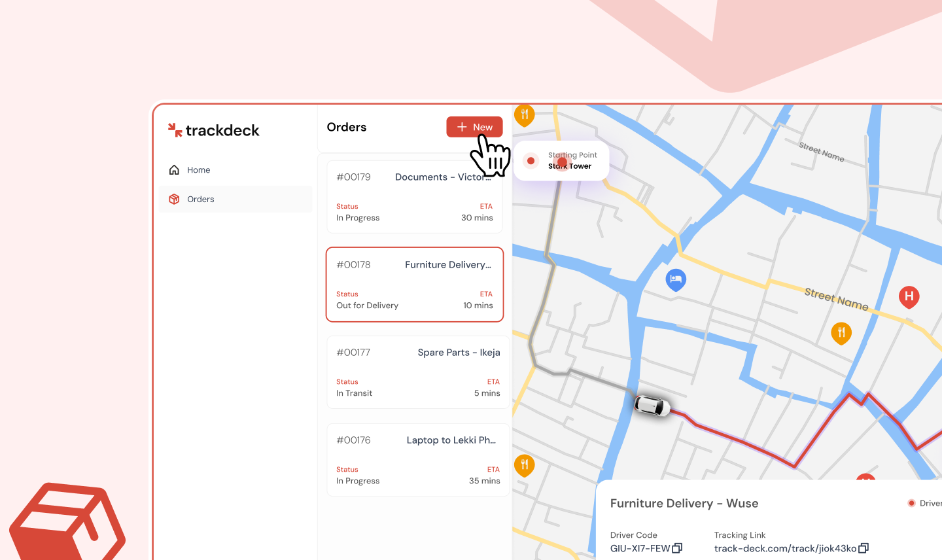Select the #00179 Documents order card
The width and height of the screenshot is (942, 560).
click(x=415, y=196)
